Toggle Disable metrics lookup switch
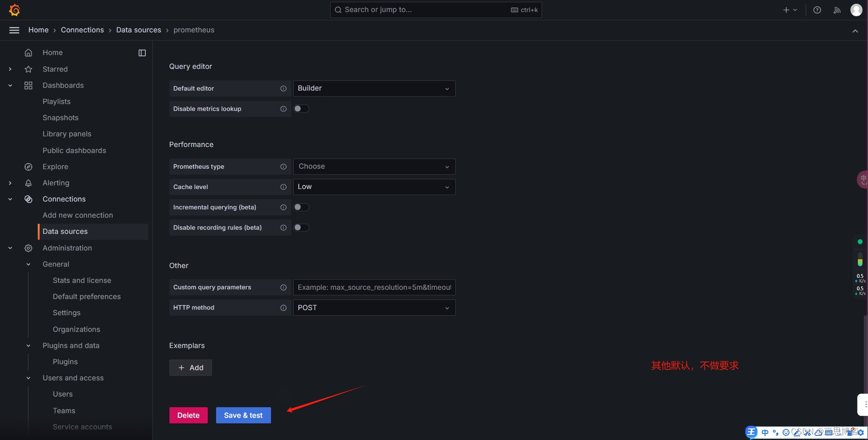 (301, 109)
